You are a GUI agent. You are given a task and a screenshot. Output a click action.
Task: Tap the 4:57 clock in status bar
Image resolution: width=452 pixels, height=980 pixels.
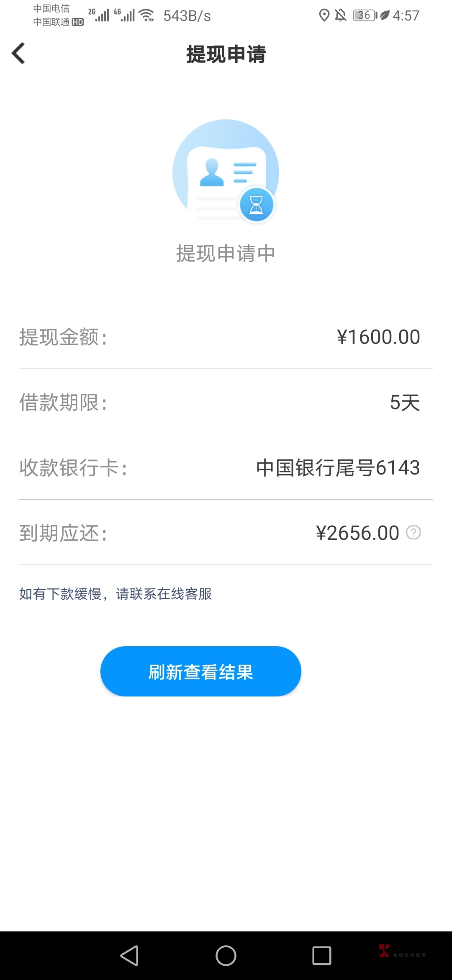(406, 15)
